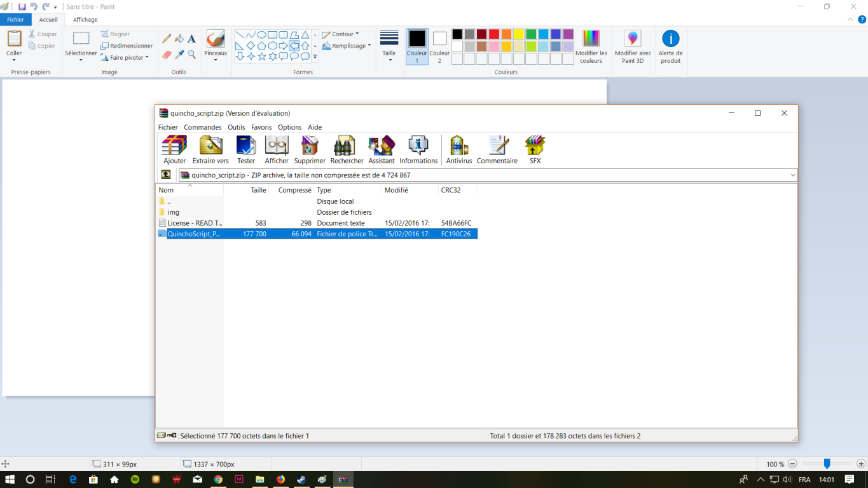This screenshot has height=488, width=868.
Task: Open the Options menu in WinRAR
Action: point(290,127)
